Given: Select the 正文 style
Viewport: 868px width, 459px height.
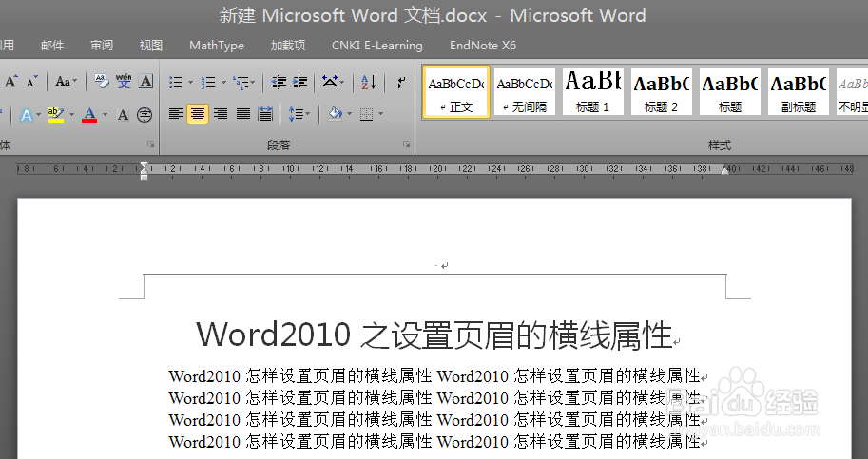Looking at the screenshot, I should [456, 91].
